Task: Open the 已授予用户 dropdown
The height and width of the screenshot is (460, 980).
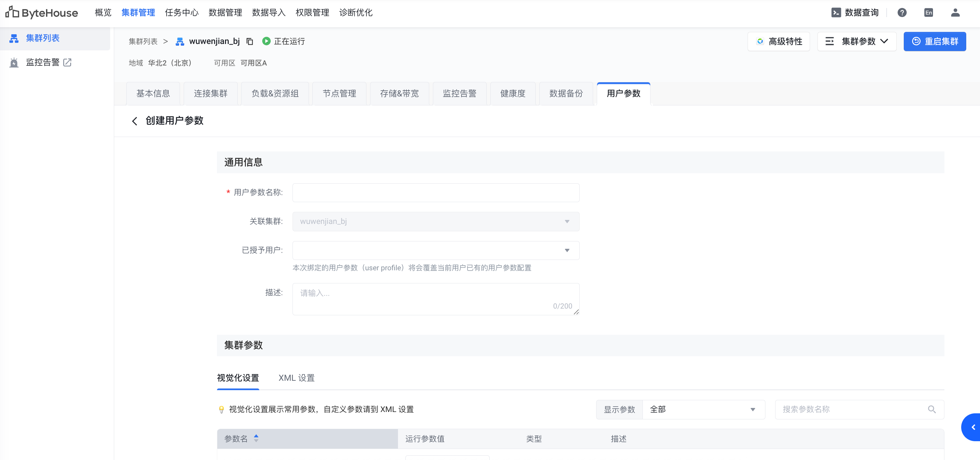Action: 436,250
